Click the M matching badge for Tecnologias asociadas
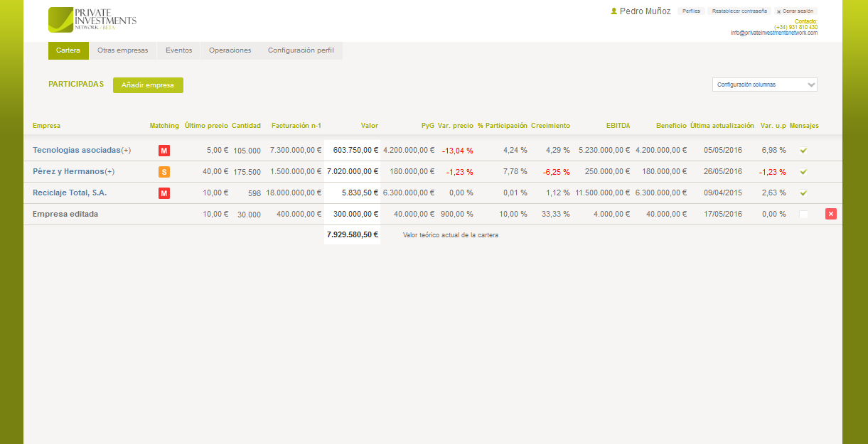Viewport: 868px width, 444px height. click(x=164, y=151)
